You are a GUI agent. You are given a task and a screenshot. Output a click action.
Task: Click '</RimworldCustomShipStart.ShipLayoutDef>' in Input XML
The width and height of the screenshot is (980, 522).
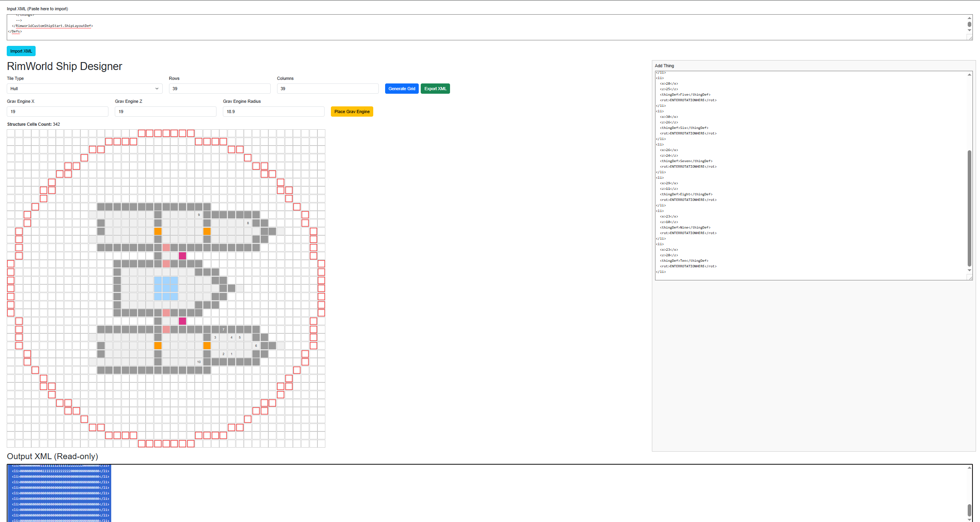click(52, 26)
